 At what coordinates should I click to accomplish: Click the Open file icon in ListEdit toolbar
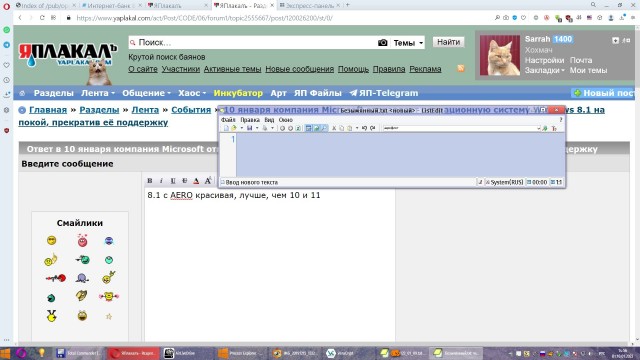click(x=234, y=128)
